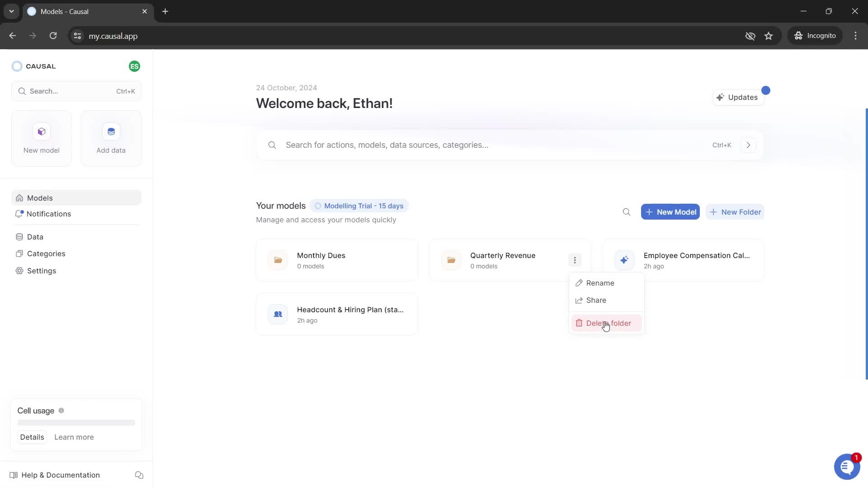The height and width of the screenshot is (488, 868).
Task: Click the Cell usage details link
Action: pos(32,437)
